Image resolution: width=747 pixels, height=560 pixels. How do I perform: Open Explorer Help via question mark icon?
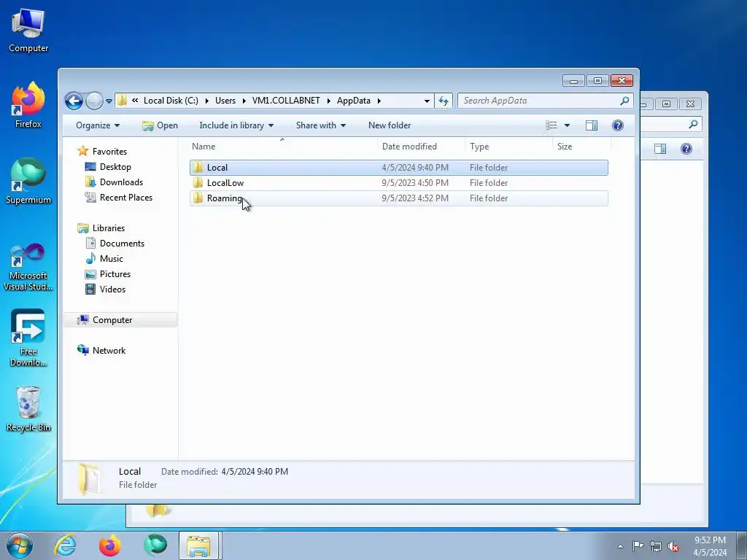click(x=618, y=125)
